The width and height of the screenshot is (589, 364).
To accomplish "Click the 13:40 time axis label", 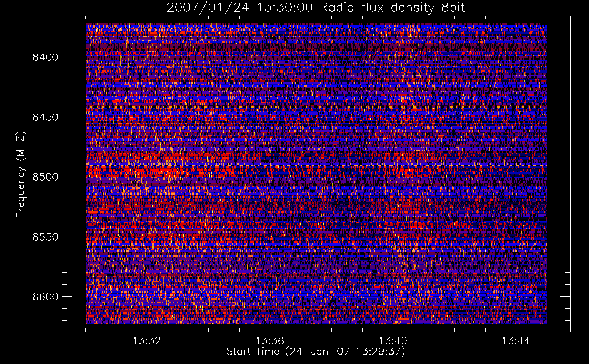I will coord(393,341).
